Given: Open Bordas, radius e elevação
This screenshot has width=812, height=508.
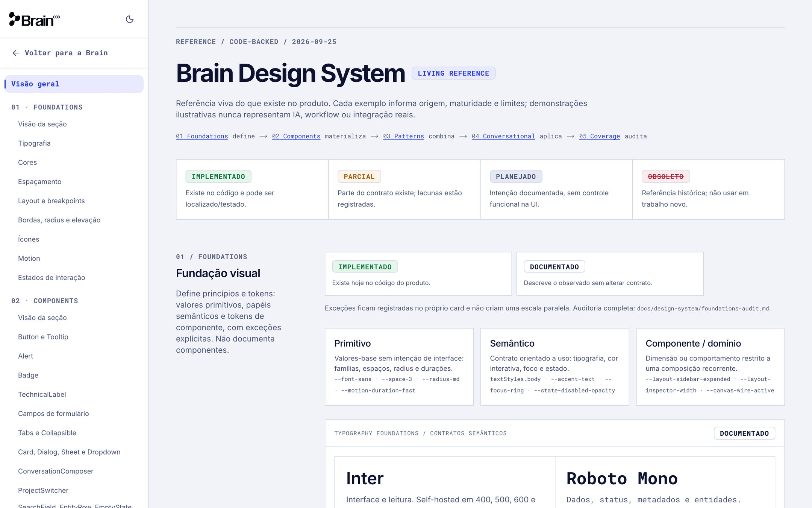Looking at the screenshot, I should pos(59,220).
